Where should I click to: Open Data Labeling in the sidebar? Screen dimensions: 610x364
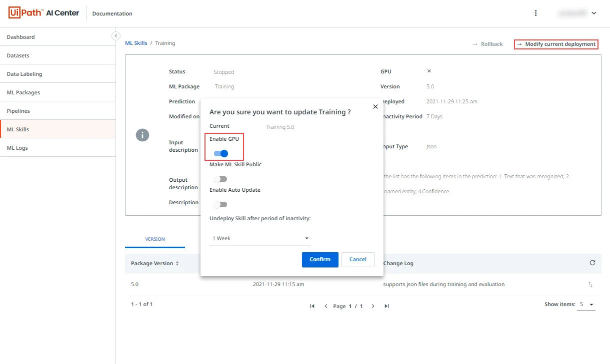pos(58,74)
